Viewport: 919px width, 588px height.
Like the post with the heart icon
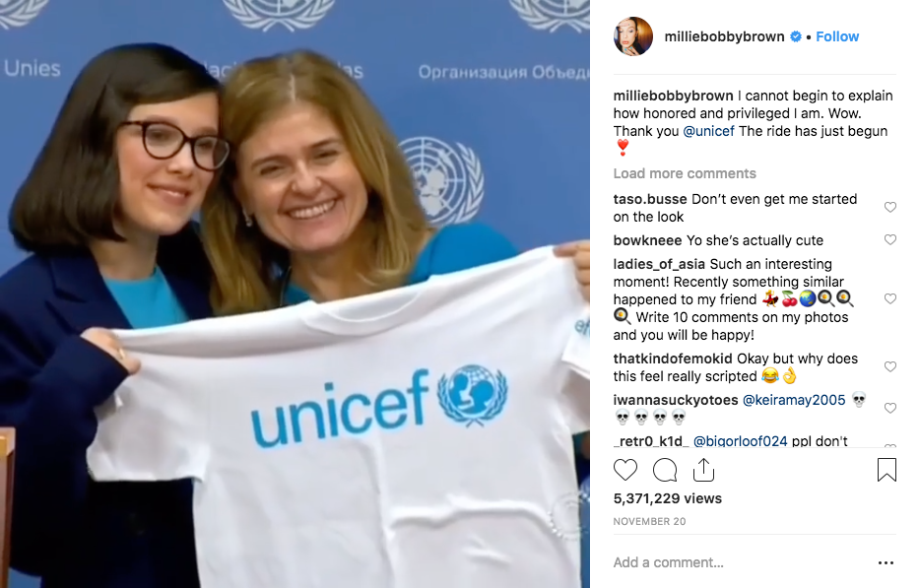pyautogui.click(x=624, y=470)
